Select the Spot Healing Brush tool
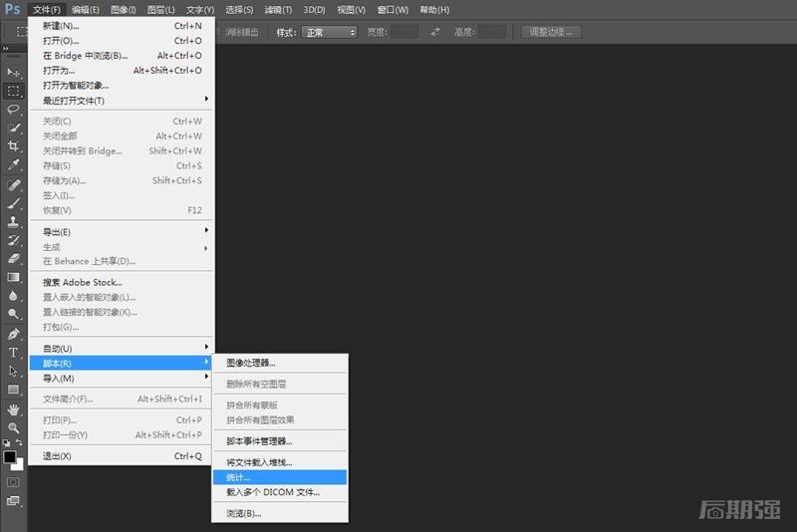The image size is (797, 532). click(x=13, y=185)
